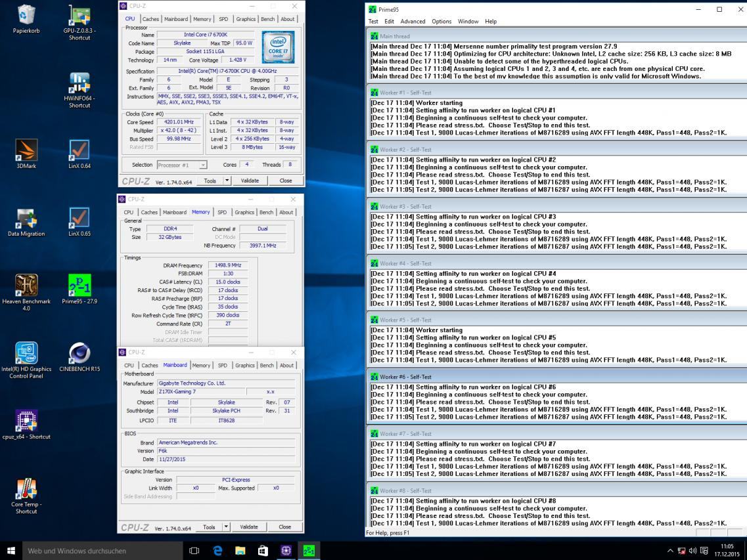
Task: Open the Advanced menu in Prime95
Action: [x=413, y=22]
